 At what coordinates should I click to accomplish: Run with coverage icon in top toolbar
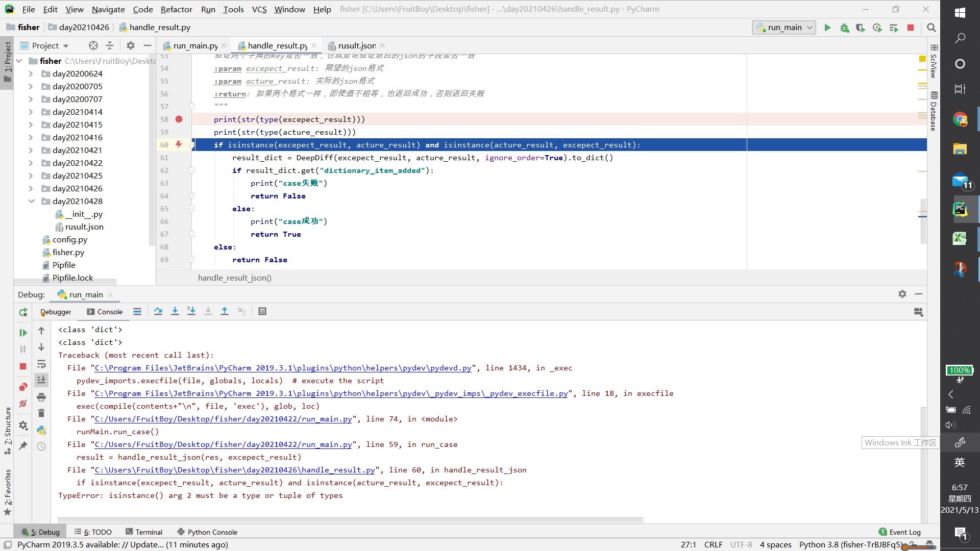861,28
